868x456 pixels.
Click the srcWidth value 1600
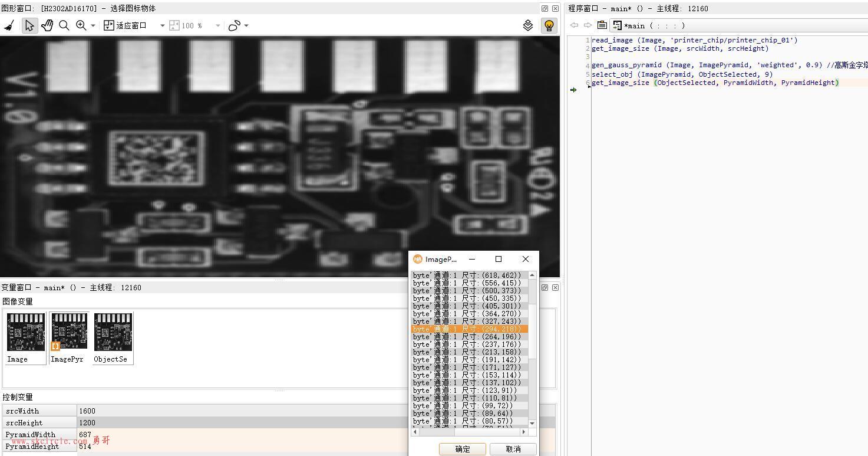click(x=87, y=411)
